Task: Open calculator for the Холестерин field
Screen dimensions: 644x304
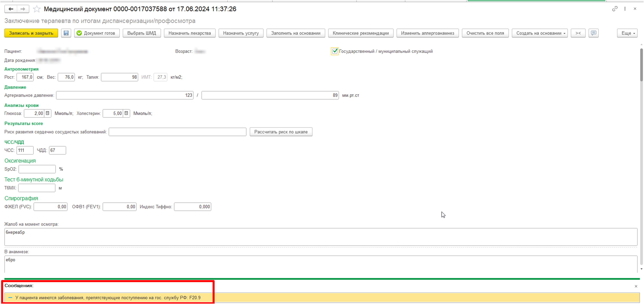Action: (x=127, y=113)
